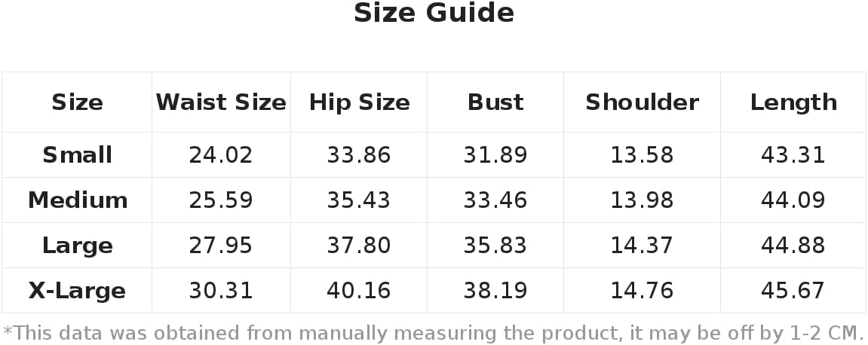
Task: Click Medium length value 44.09
Action: (x=793, y=200)
